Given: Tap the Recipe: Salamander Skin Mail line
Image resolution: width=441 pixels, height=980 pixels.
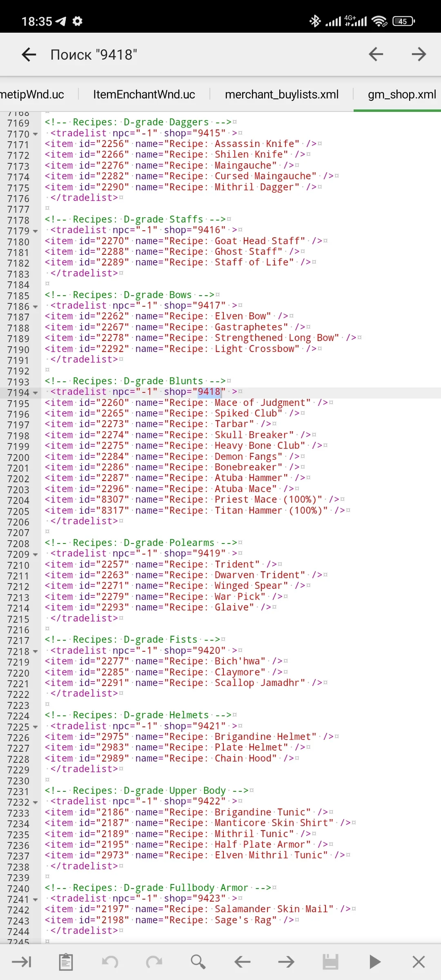Looking at the screenshot, I should (200, 909).
